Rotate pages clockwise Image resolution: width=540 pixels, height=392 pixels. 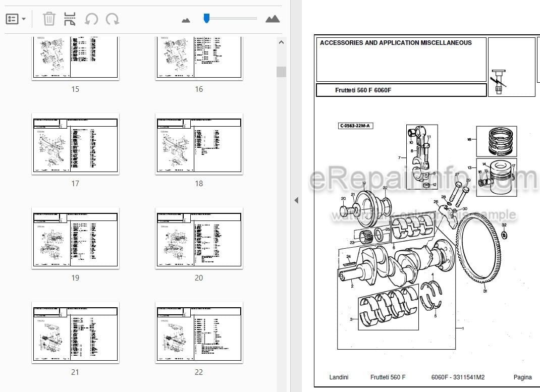[x=112, y=19]
